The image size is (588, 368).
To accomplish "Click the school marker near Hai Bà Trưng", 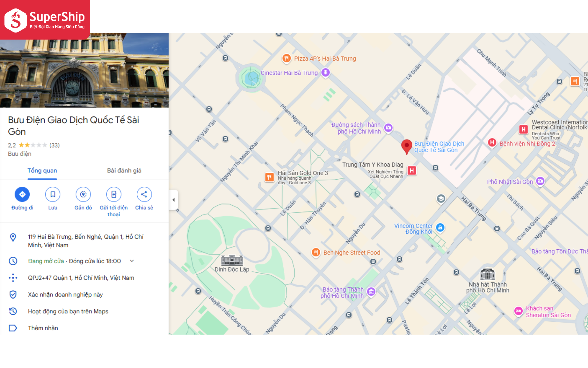I will click(x=441, y=199).
